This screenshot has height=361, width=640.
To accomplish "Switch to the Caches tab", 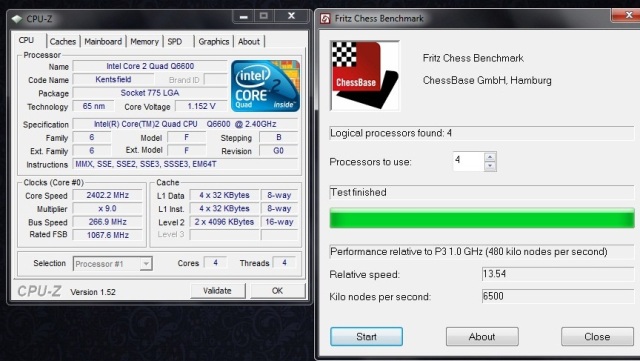I will [x=63, y=42].
